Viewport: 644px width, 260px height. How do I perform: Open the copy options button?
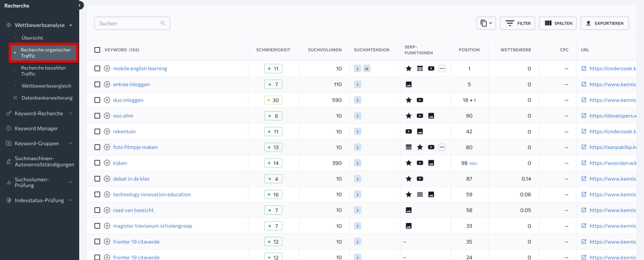486,23
